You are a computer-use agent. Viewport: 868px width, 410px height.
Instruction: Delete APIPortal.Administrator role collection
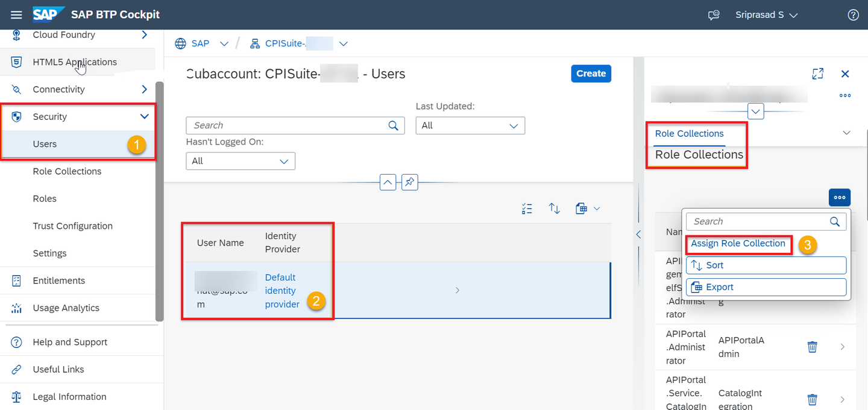(813, 347)
